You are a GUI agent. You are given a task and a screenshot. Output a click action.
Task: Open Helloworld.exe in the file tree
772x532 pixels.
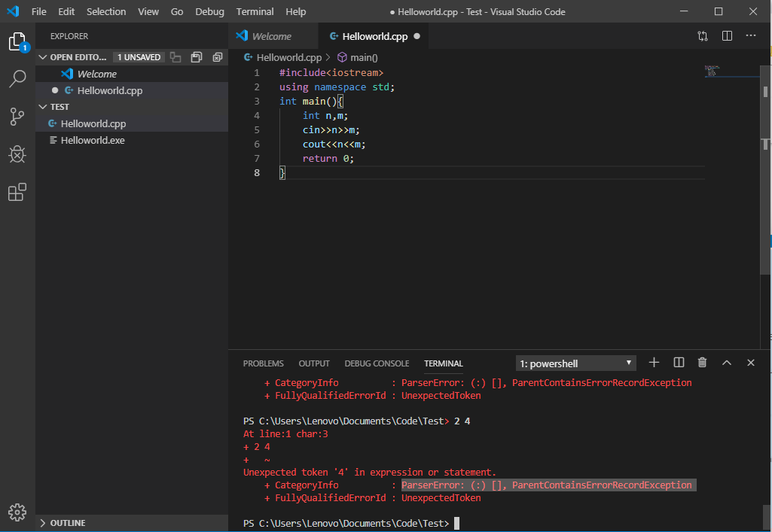click(93, 140)
